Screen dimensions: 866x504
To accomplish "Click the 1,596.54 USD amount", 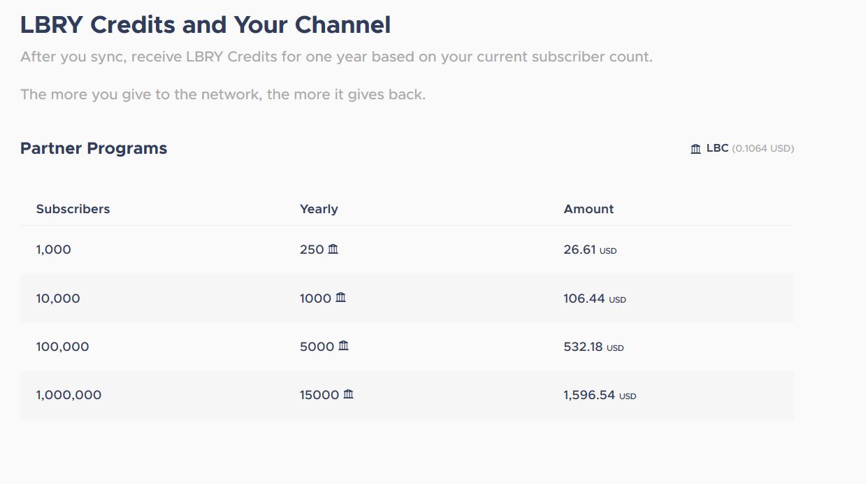I will point(599,395).
